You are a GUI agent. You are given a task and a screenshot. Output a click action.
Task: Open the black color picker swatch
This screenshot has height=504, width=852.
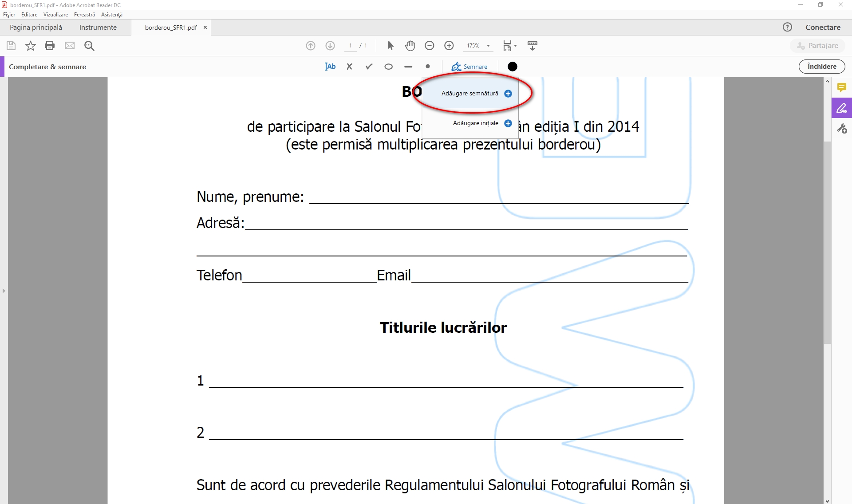(512, 67)
